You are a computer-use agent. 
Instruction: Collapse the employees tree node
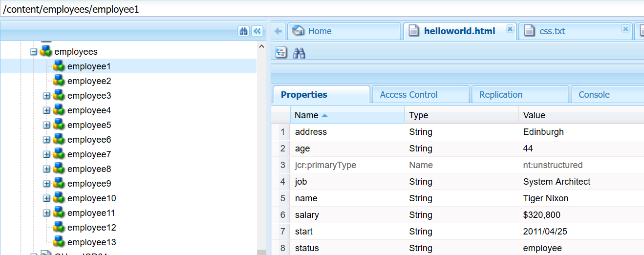(x=34, y=51)
